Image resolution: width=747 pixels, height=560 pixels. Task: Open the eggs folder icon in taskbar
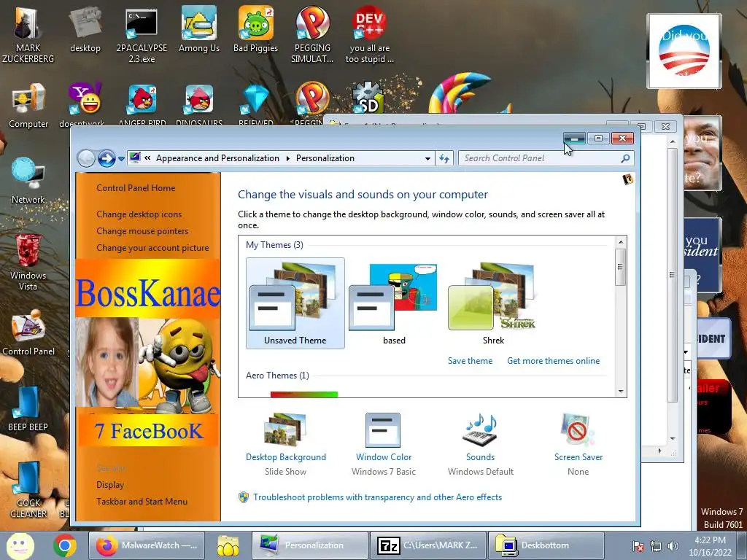click(x=228, y=545)
